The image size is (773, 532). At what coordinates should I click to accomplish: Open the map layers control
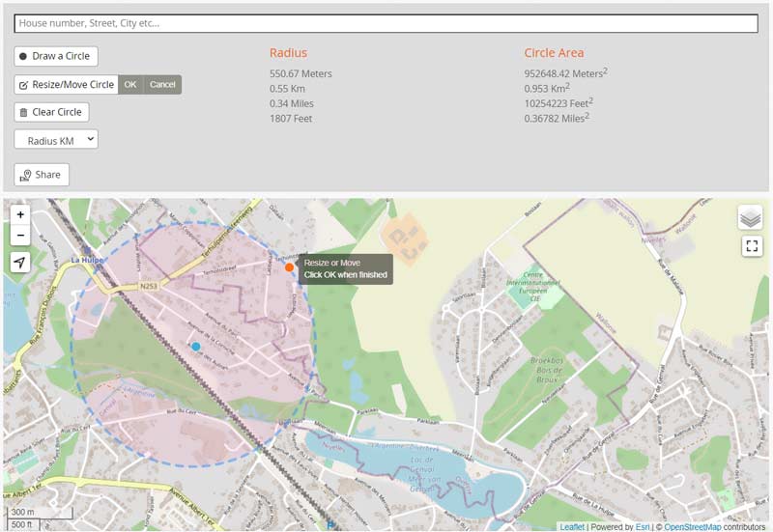[751, 217]
